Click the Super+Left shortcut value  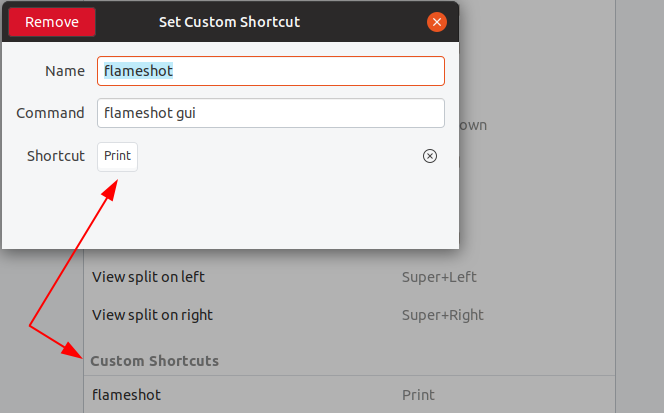[x=439, y=277]
